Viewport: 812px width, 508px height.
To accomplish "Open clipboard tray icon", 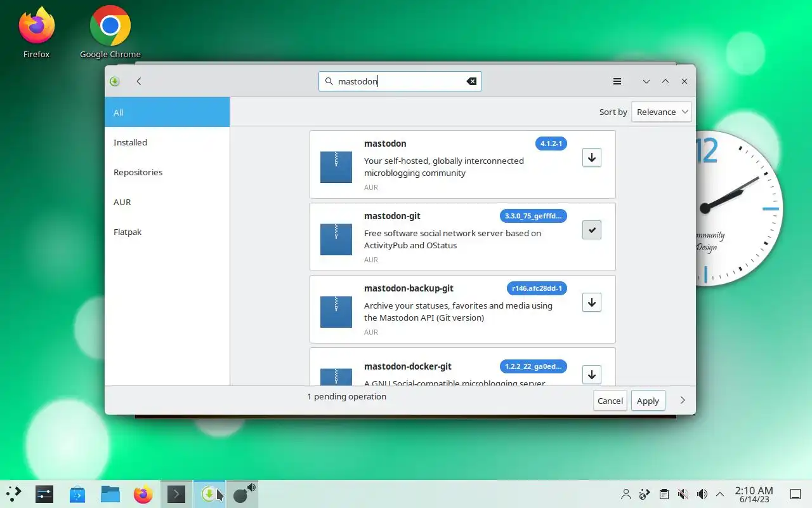I will [664, 494].
